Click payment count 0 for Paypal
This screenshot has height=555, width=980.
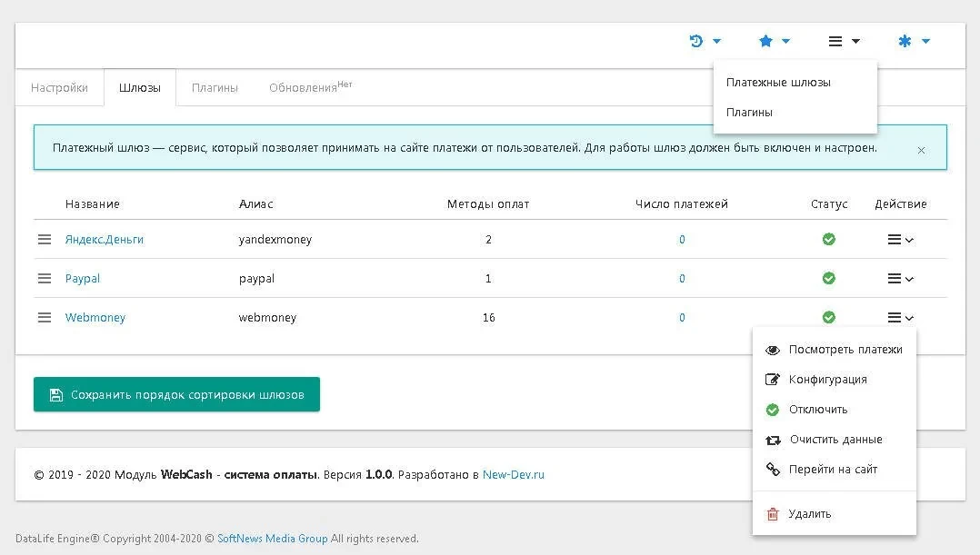coord(682,279)
